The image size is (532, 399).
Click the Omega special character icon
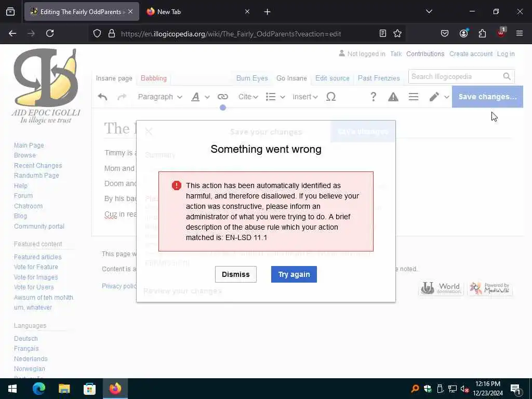pos(331,97)
